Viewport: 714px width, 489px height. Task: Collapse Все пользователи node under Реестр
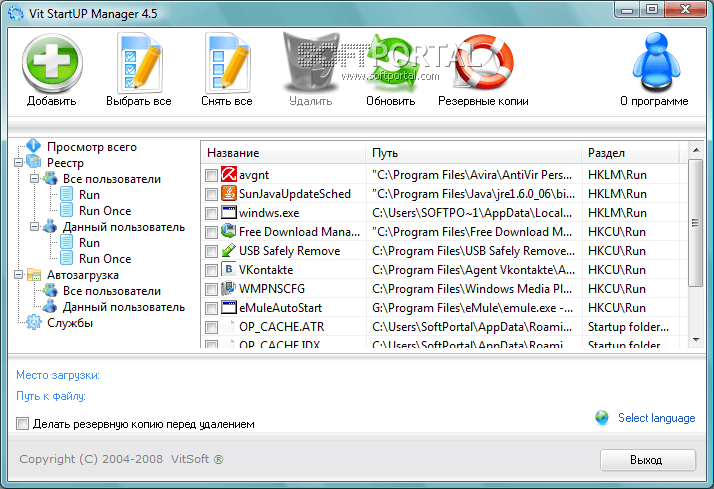34,178
